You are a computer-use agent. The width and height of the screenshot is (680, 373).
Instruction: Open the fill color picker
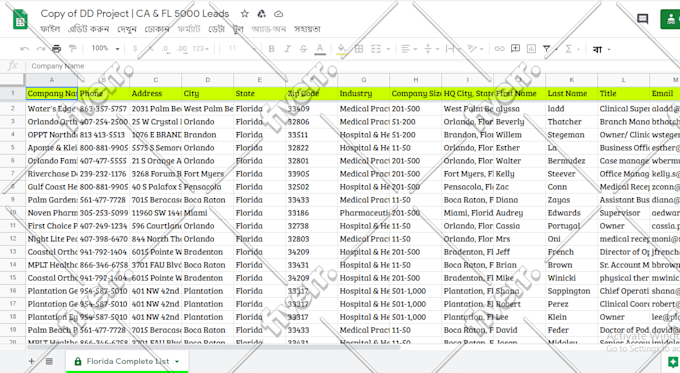(x=342, y=49)
